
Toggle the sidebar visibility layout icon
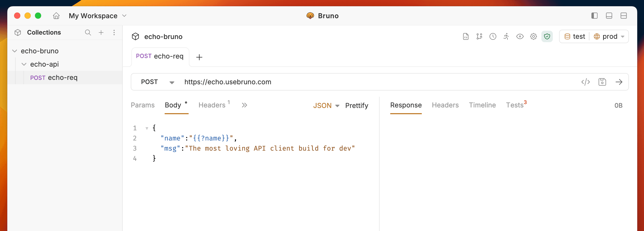pos(594,16)
